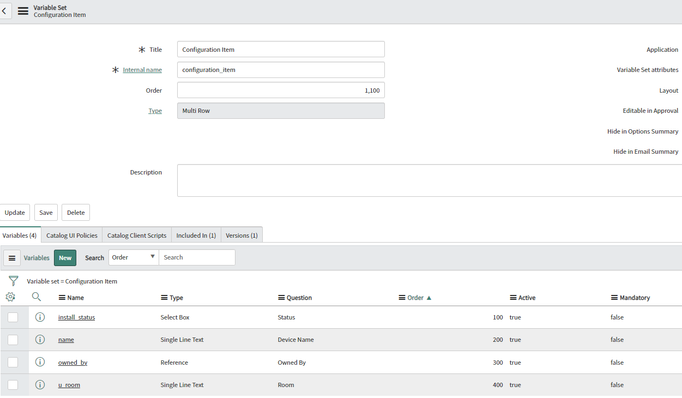Click the Owned By question cell
The height and width of the screenshot is (398, 682).
click(292, 362)
